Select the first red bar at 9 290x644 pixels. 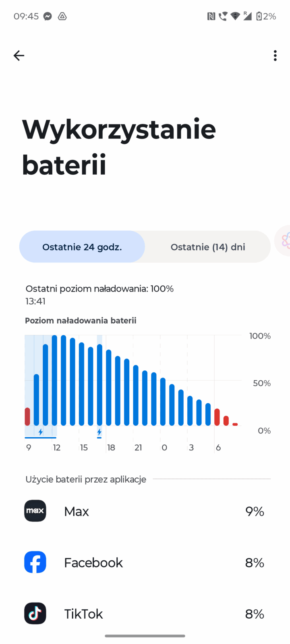coord(27,417)
